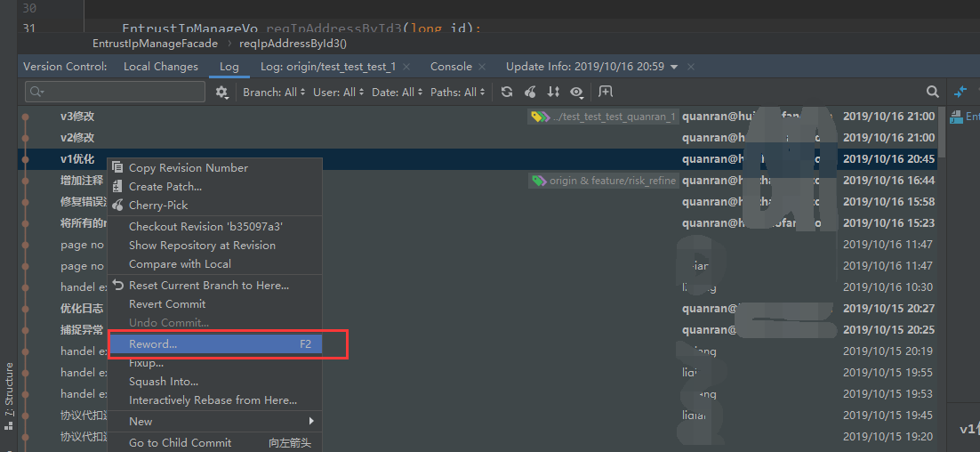Select the v2修改 commit row
This screenshot has width=980, height=452.
tap(478, 138)
